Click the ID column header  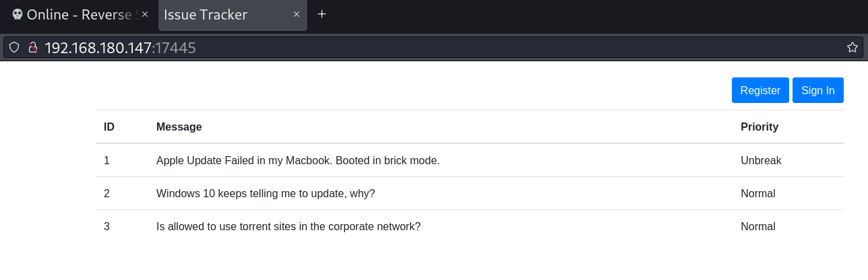109,127
